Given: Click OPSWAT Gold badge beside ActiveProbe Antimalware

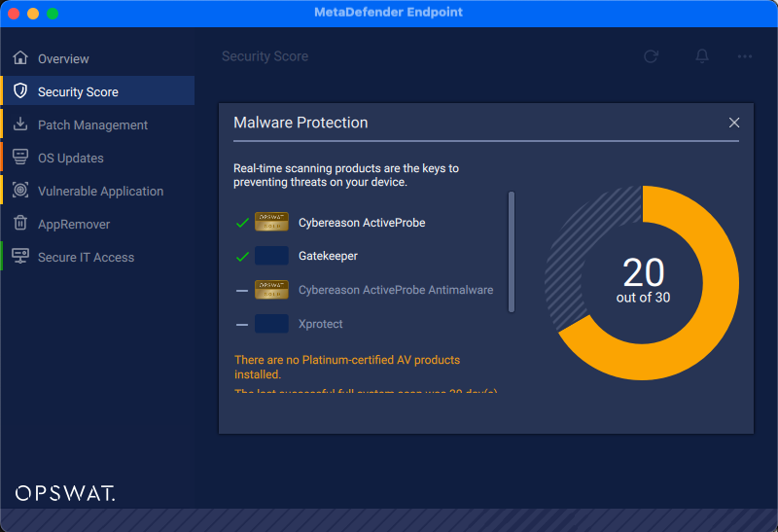Looking at the screenshot, I should point(271,290).
